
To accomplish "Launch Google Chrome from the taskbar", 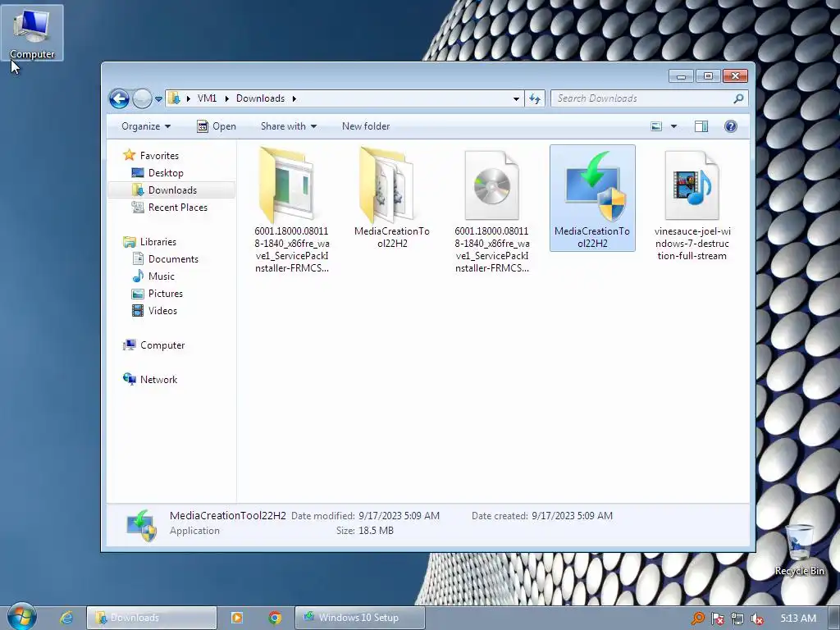I will [x=275, y=618].
